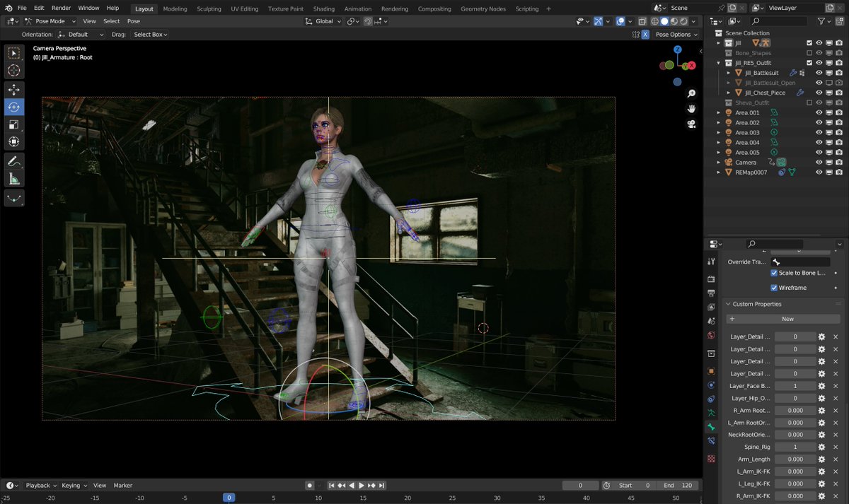
Task: Expand the Jill_Chest_Piece tree item
Action: pos(729,93)
